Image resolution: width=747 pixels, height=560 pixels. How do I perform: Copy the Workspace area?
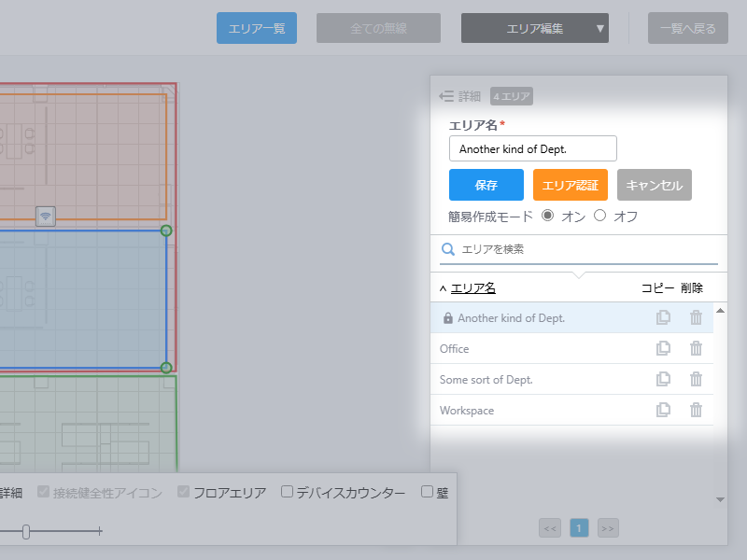coord(663,410)
